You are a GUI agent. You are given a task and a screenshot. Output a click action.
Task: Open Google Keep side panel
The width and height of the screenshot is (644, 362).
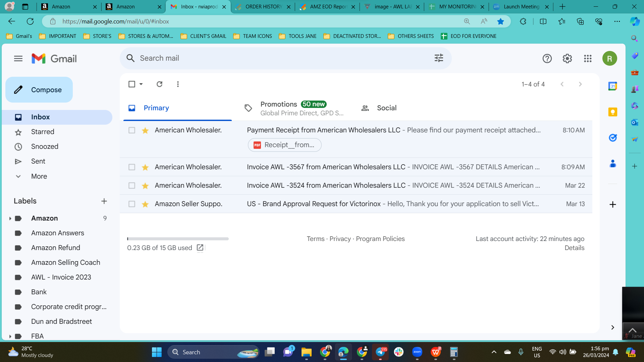[613, 112]
